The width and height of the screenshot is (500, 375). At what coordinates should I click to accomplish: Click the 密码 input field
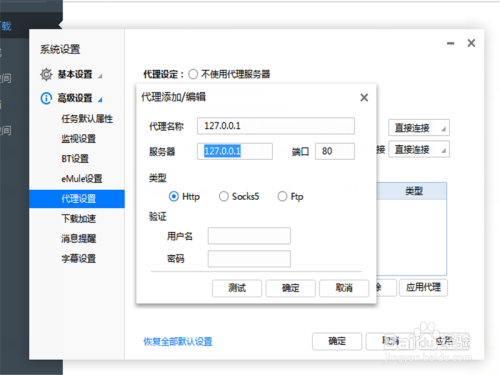click(x=249, y=259)
